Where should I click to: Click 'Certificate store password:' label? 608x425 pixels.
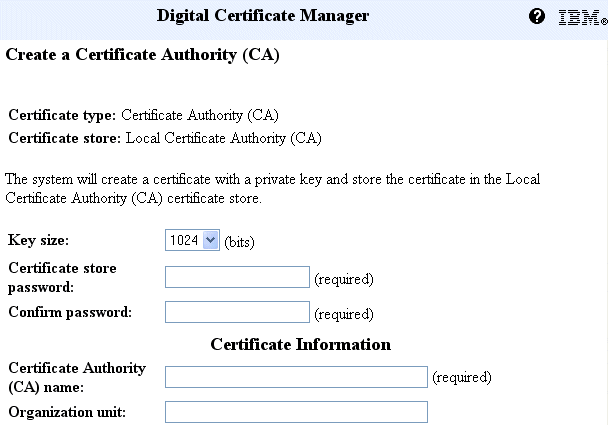point(62,278)
